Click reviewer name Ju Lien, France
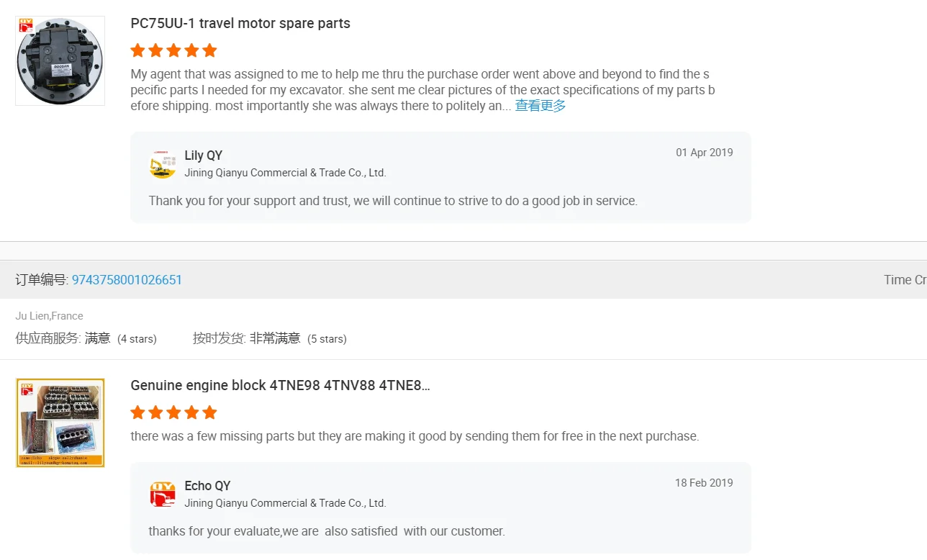 (x=49, y=316)
